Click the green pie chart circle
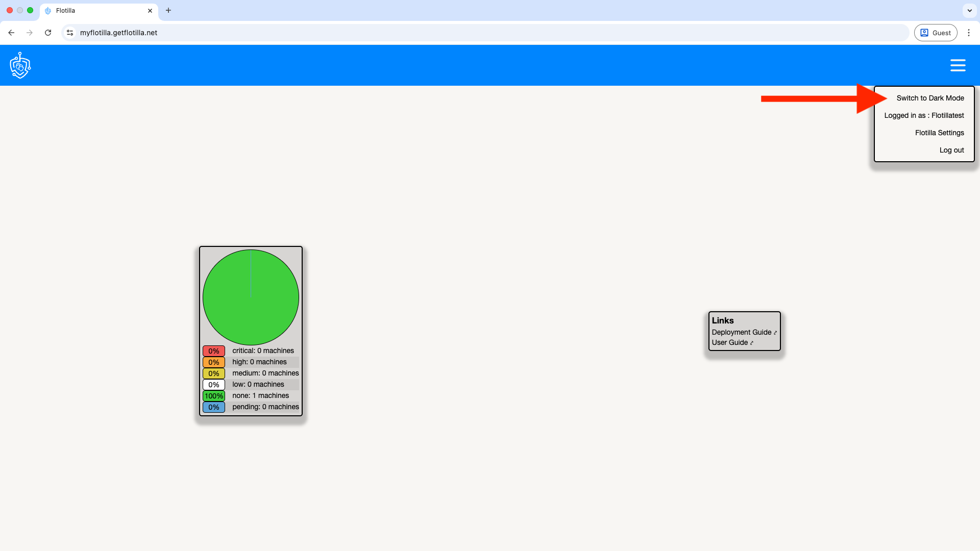The width and height of the screenshot is (980, 551). (251, 297)
